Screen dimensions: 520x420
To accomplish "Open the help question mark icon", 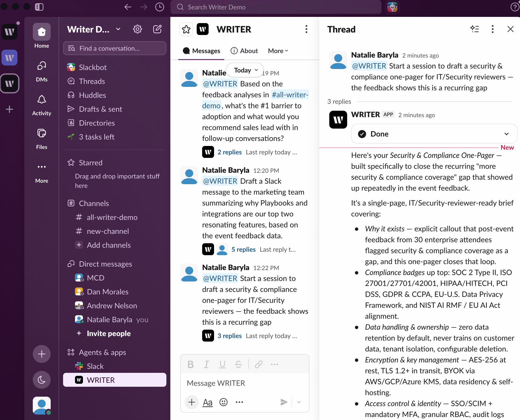I will click(515, 7).
